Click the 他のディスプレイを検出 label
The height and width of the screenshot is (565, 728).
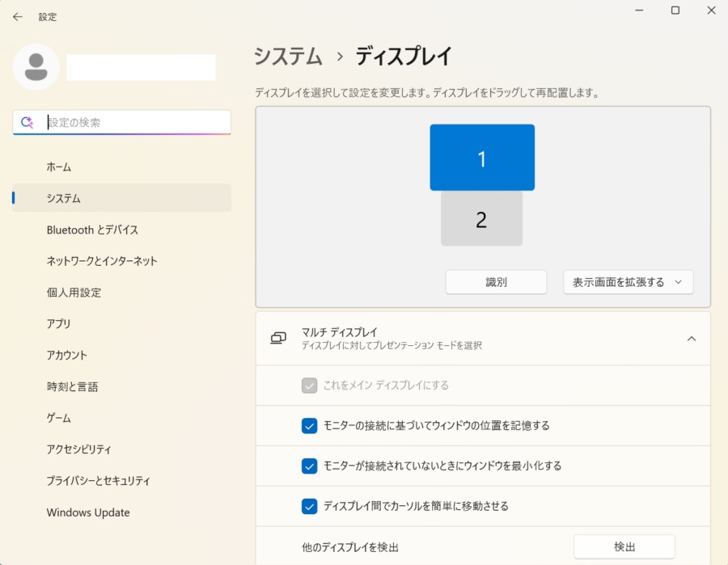pos(350,547)
